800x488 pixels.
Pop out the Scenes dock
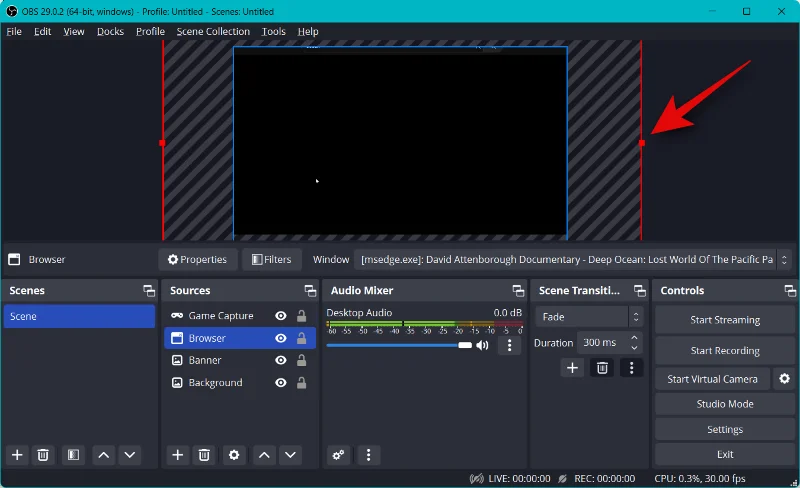(x=149, y=291)
